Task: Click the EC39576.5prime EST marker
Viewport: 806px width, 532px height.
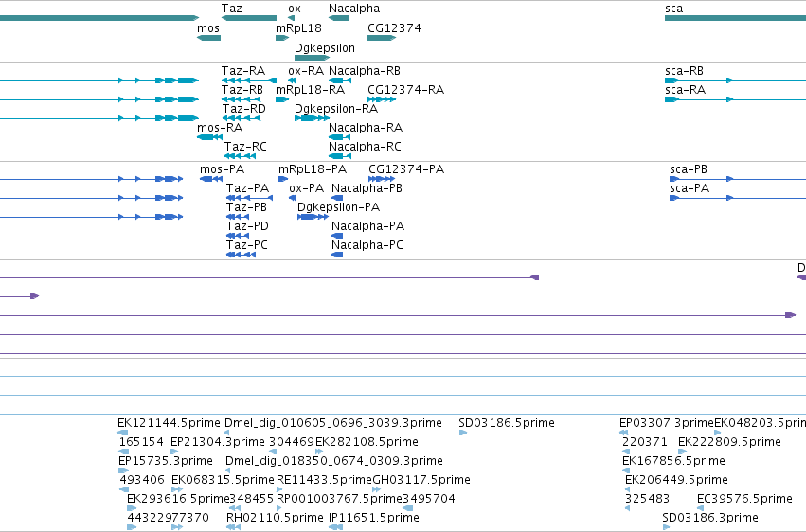Action: coord(700,508)
